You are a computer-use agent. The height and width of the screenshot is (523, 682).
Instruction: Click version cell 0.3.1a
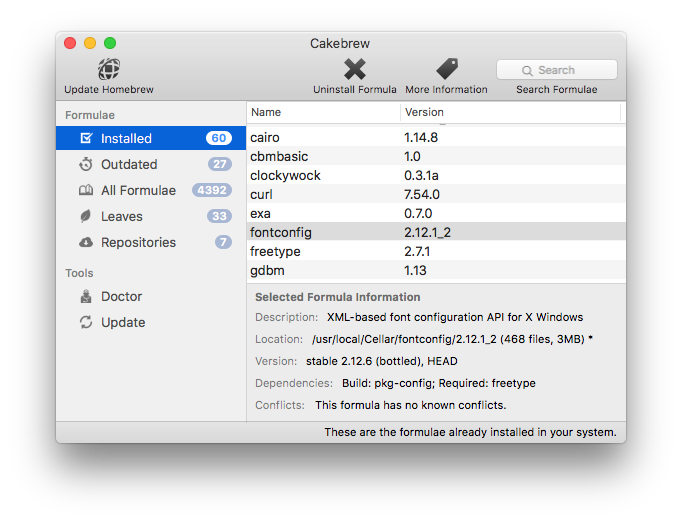pos(421,175)
